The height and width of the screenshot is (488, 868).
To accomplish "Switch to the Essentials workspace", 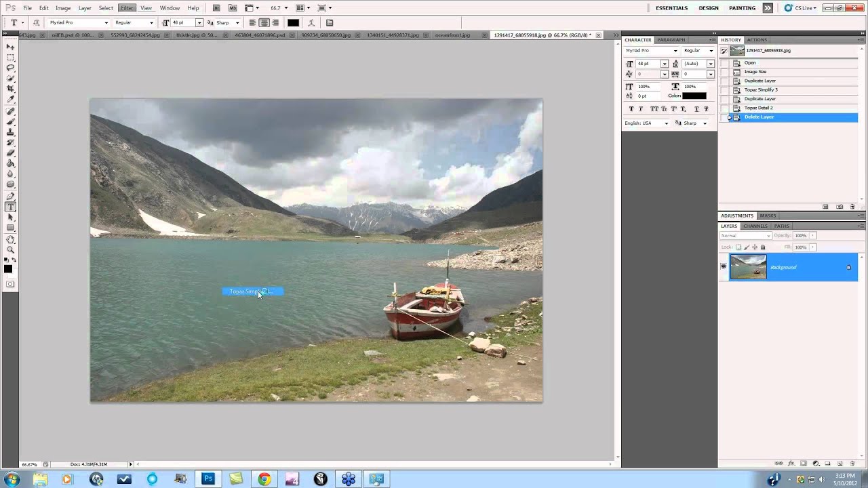I will pos(671,8).
